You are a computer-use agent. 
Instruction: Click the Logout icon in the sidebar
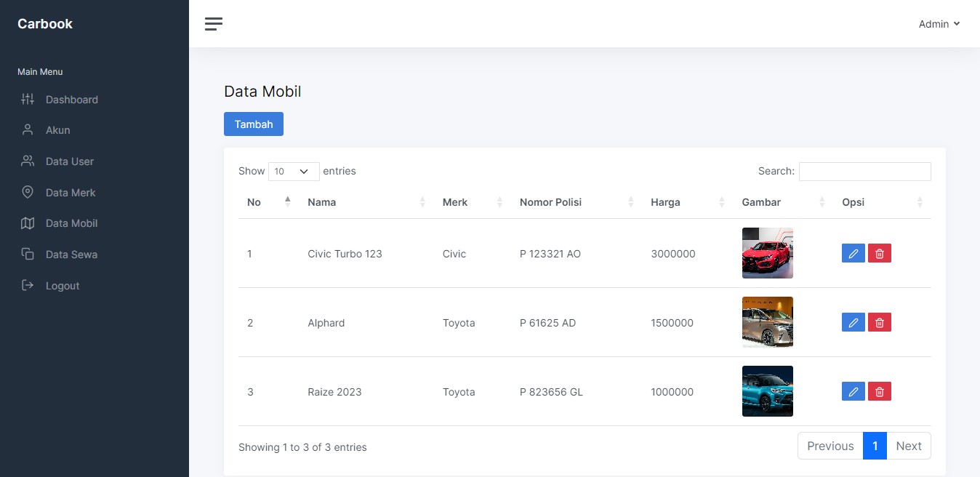click(x=28, y=285)
